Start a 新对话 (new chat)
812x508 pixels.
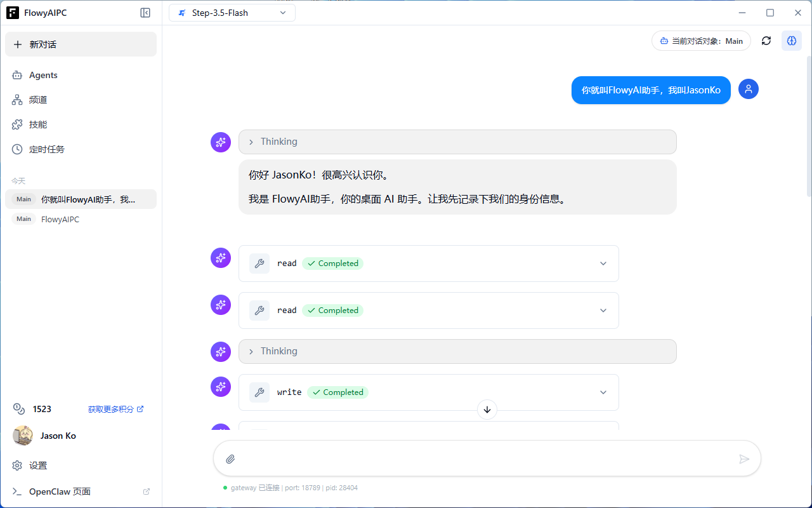[81, 44]
